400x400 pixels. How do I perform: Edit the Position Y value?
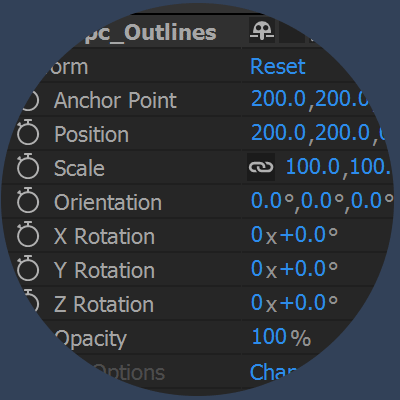[x=342, y=132]
